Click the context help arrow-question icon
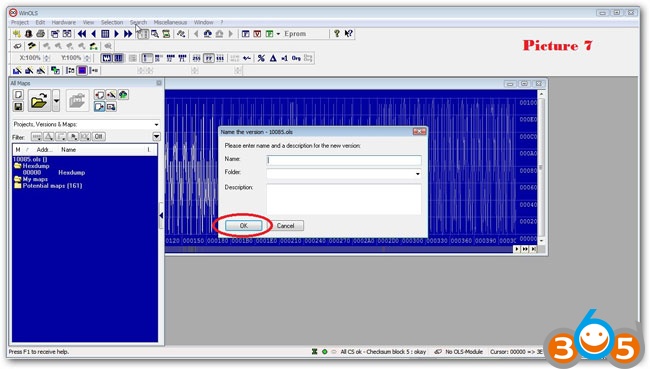Viewport: 650px width, 369px height. coord(349,34)
